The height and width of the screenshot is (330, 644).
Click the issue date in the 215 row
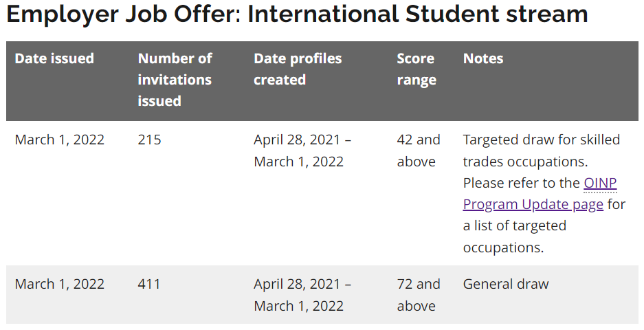[60, 140]
